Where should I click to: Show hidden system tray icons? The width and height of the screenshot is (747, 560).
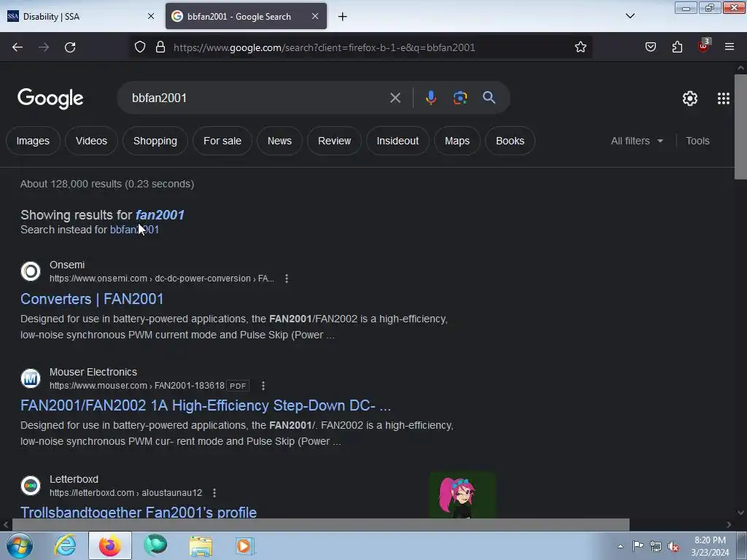[620, 547]
